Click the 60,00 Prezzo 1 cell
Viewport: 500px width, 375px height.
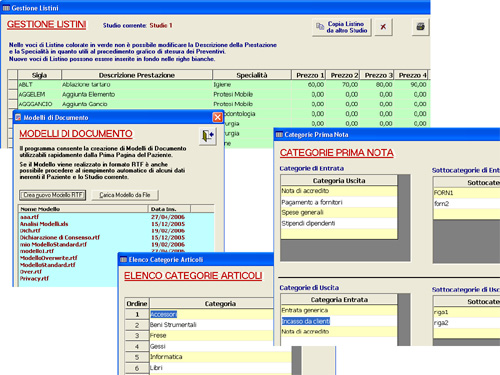(x=309, y=85)
